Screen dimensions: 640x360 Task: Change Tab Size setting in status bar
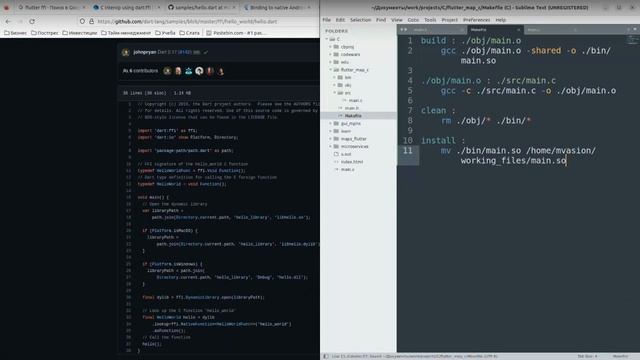tap(587, 356)
